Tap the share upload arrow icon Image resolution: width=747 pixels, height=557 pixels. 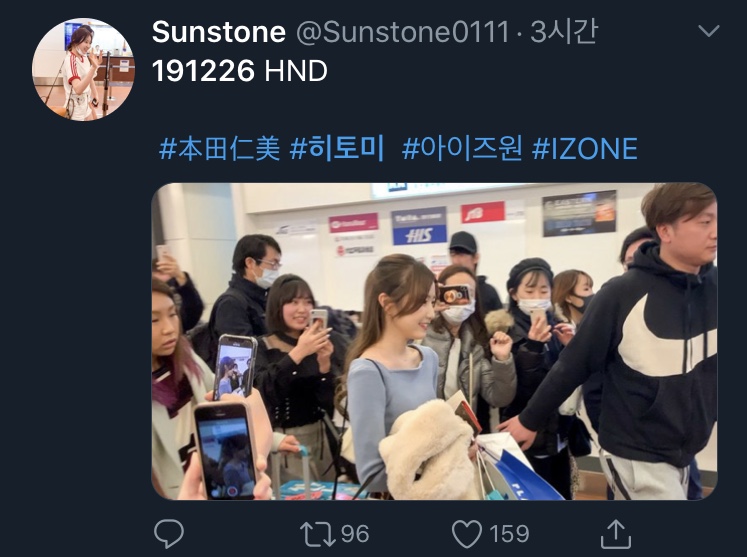616,534
